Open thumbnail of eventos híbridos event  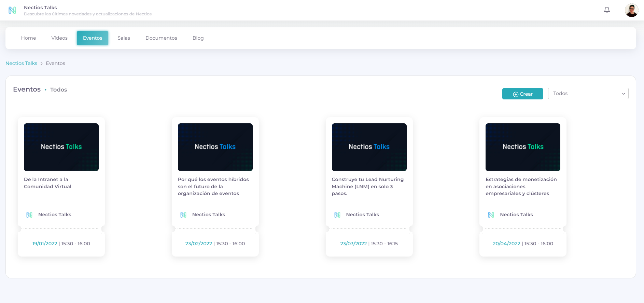(215, 147)
